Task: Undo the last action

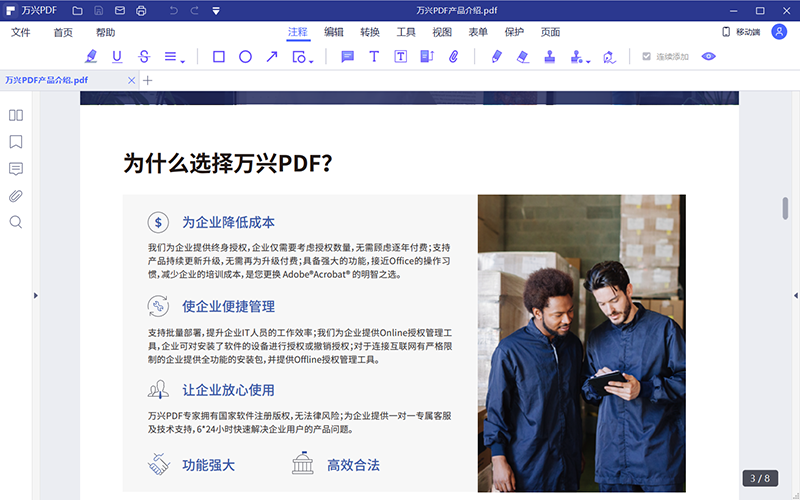Action: [x=173, y=10]
